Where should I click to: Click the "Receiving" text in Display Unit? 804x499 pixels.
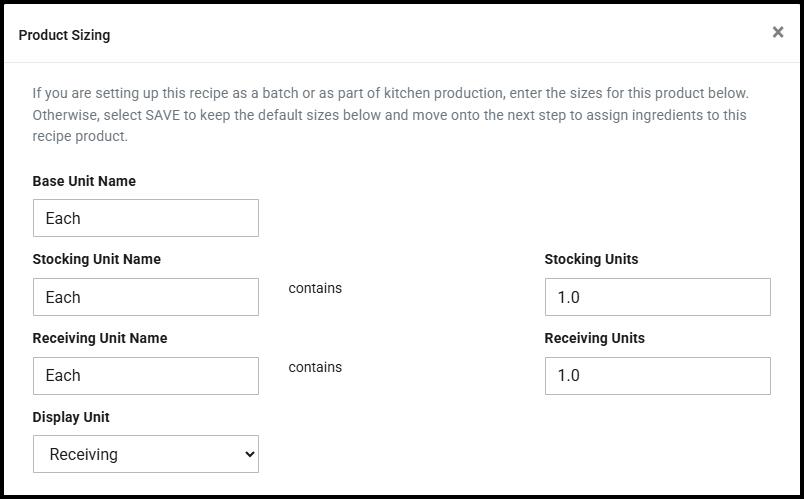[x=83, y=454]
